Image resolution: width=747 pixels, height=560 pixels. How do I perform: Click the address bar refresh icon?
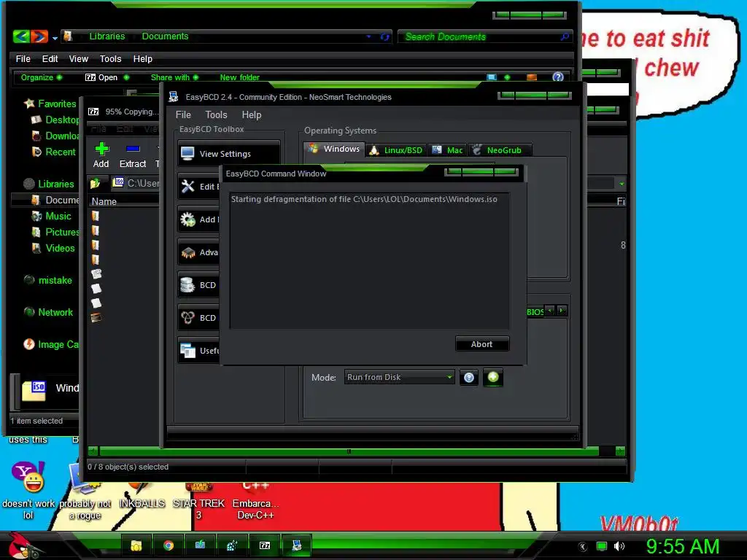(384, 36)
